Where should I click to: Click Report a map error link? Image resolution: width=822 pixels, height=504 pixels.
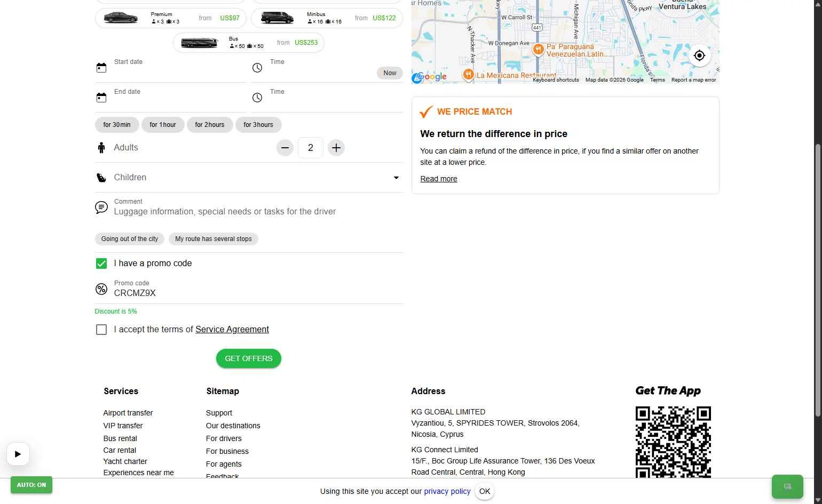point(693,80)
